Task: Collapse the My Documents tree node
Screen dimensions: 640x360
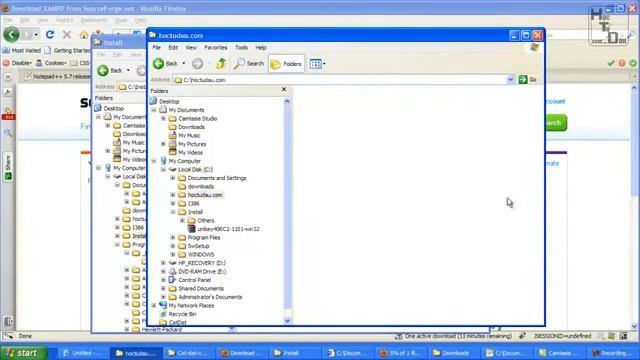Action: click(x=154, y=110)
